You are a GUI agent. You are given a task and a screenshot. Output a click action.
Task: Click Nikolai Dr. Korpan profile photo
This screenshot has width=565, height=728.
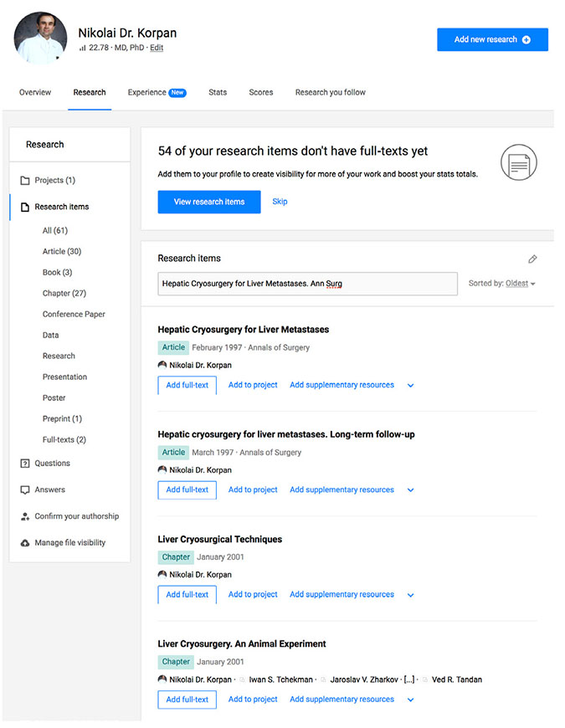(40, 38)
